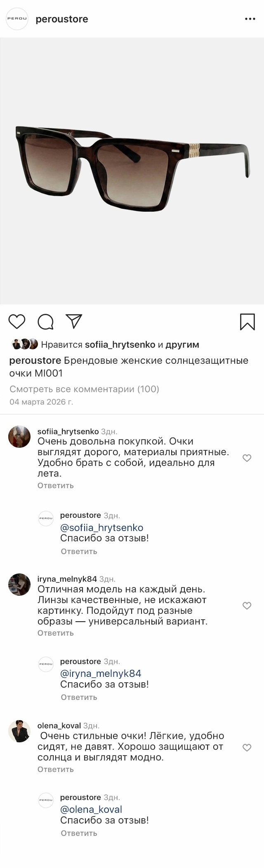Expand all 100 comments
Screen dimensions: 264x868
pos(84,389)
